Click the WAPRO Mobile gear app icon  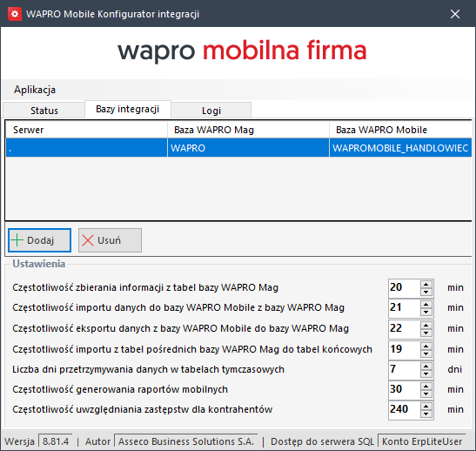click(15, 14)
